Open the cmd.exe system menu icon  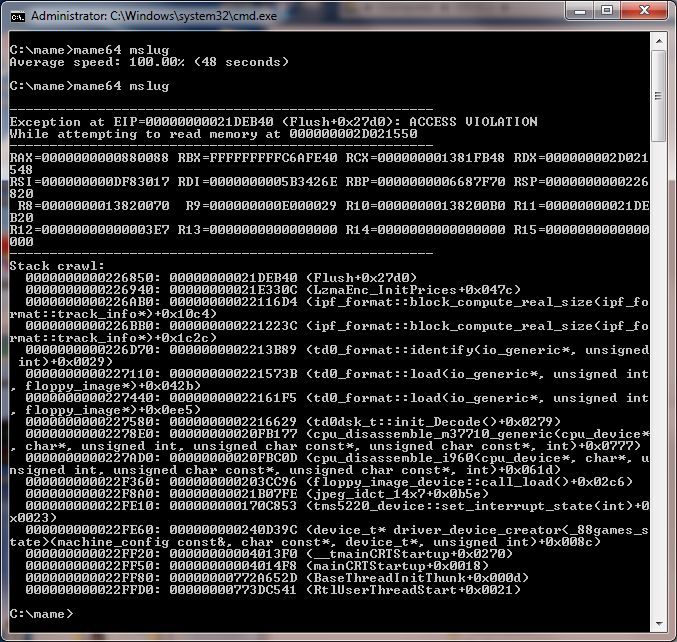pyautogui.click(x=17, y=15)
